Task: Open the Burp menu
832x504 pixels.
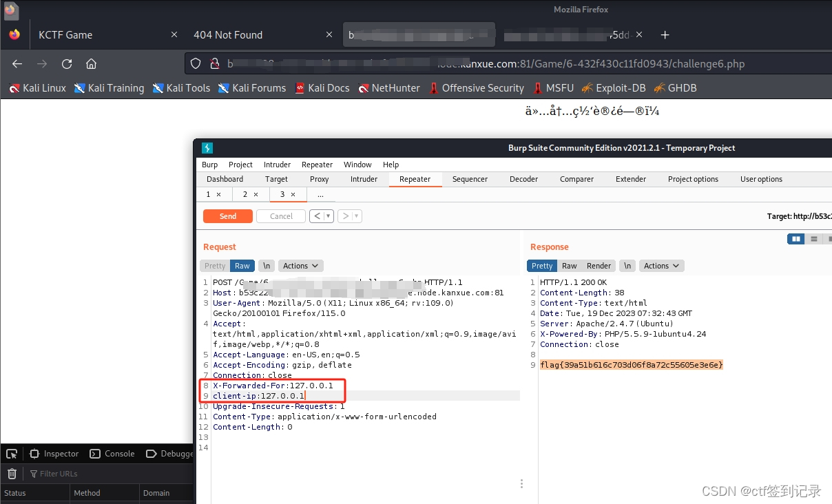Action: (209, 165)
